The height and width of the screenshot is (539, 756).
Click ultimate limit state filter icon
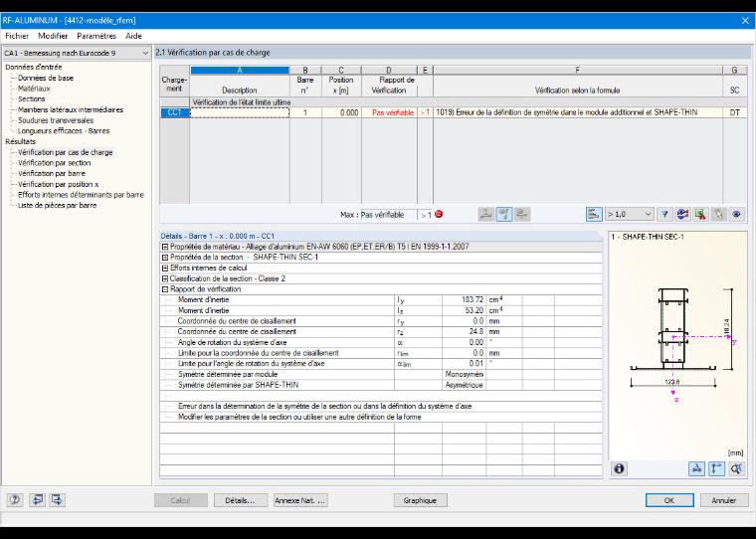pyautogui.click(x=486, y=214)
